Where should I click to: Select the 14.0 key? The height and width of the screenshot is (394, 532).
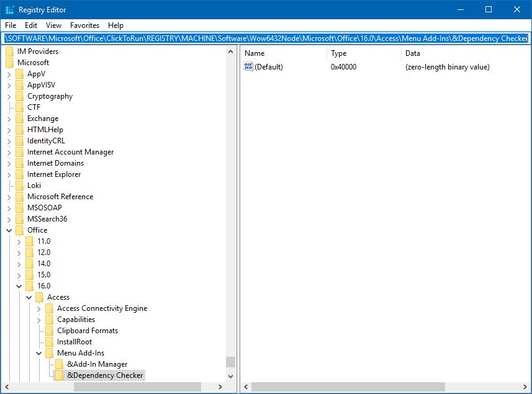44,264
